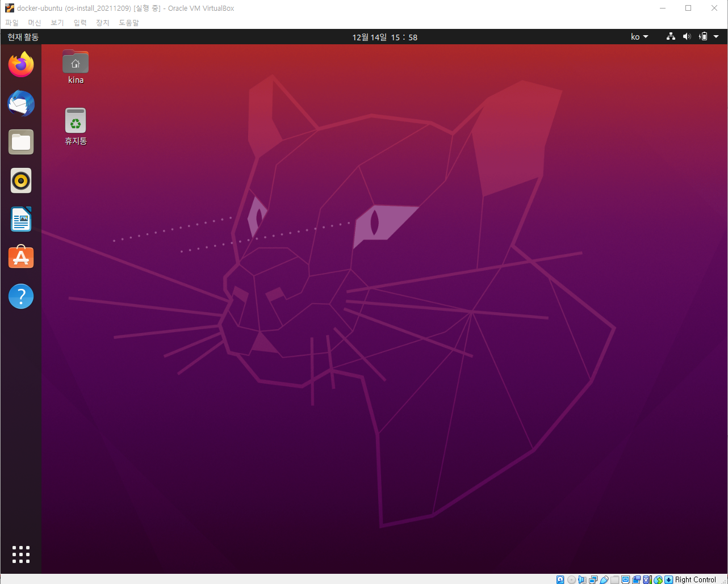Open the 장치 menu
This screenshot has height=584, width=728.
(x=103, y=23)
